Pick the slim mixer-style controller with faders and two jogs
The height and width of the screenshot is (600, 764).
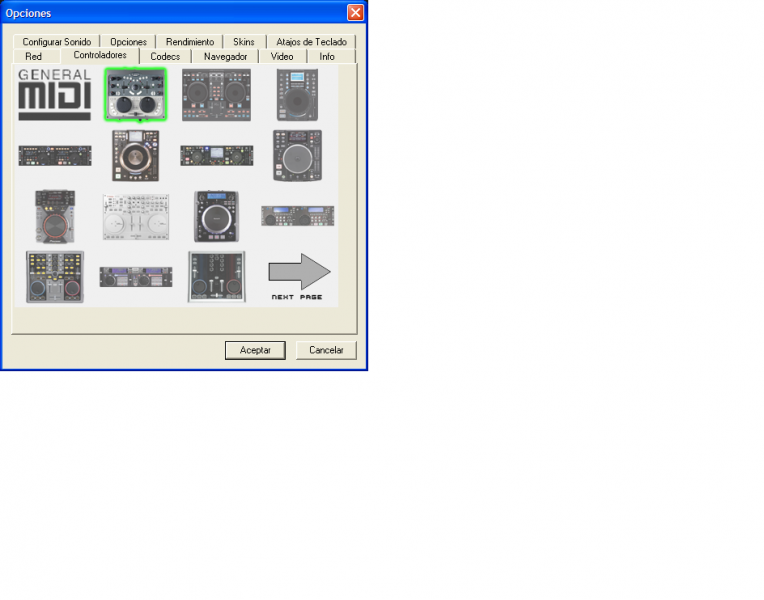pos(216,277)
